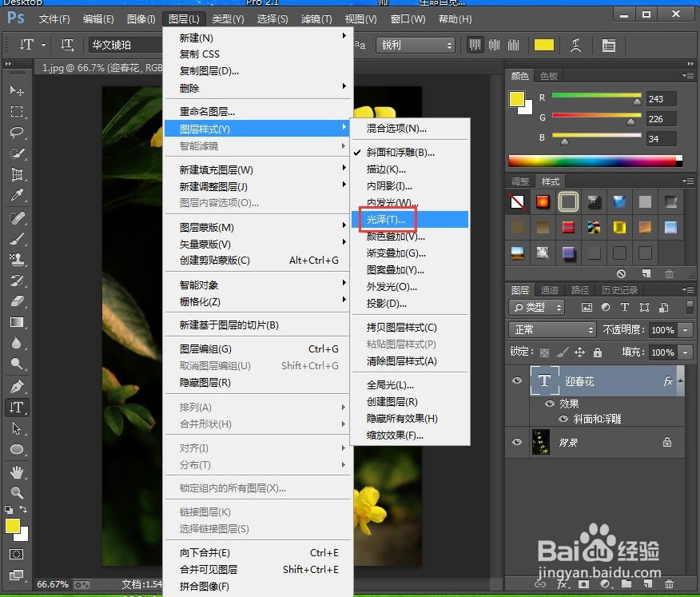Select the Gradient tool

coord(17,322)
